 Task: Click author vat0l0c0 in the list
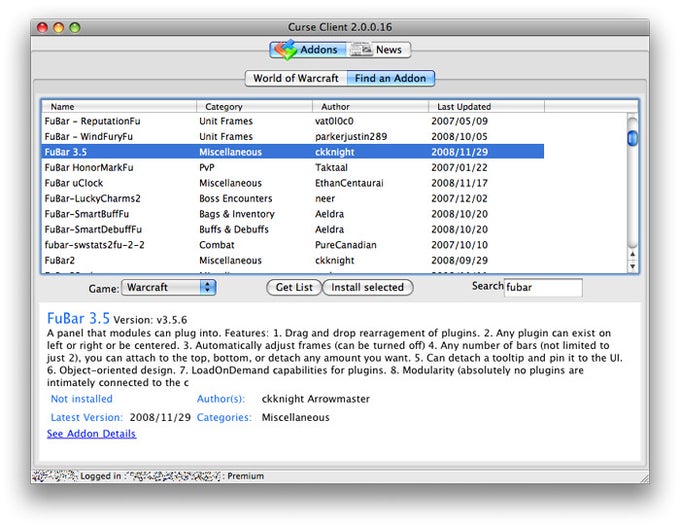334,121
